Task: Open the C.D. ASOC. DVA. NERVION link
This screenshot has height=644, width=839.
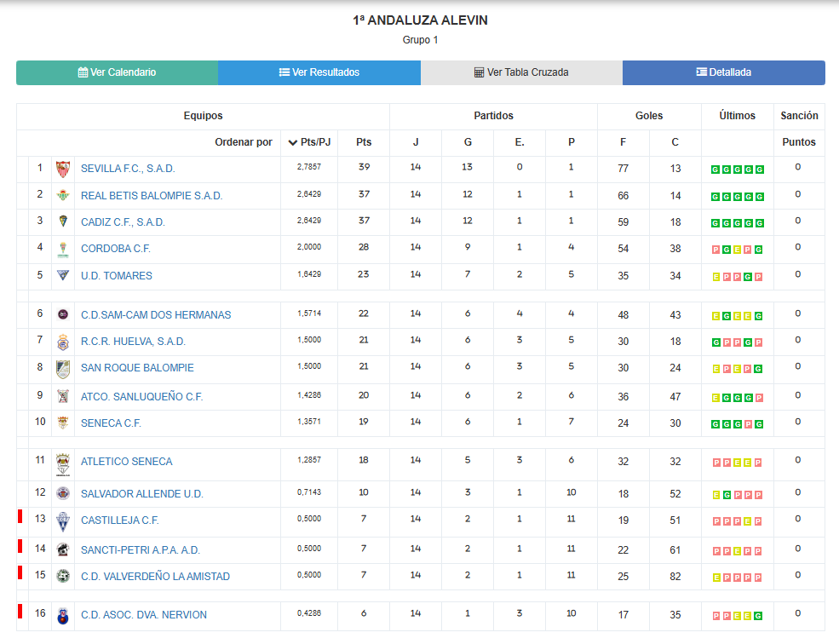Action: pyautogui.click(x=143, y=615)
